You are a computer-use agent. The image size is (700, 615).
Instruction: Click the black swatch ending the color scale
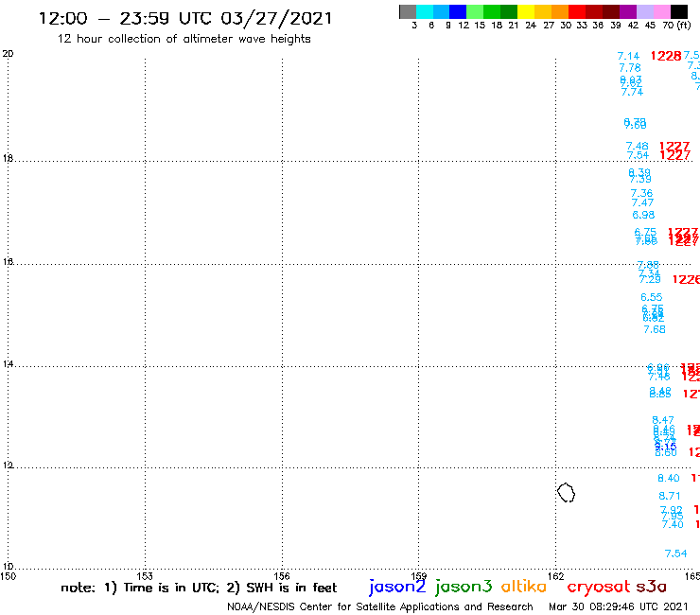click(x=678, y=11)
